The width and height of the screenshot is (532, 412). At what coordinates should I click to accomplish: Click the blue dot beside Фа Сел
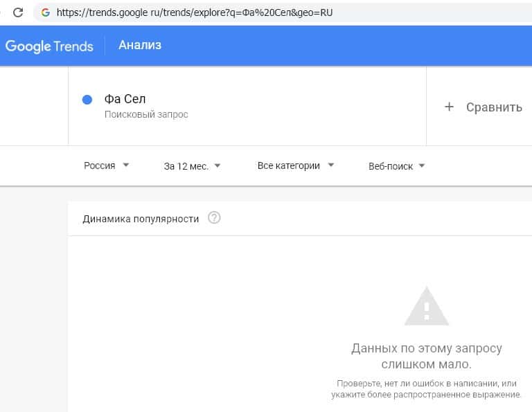coord(87,100)
